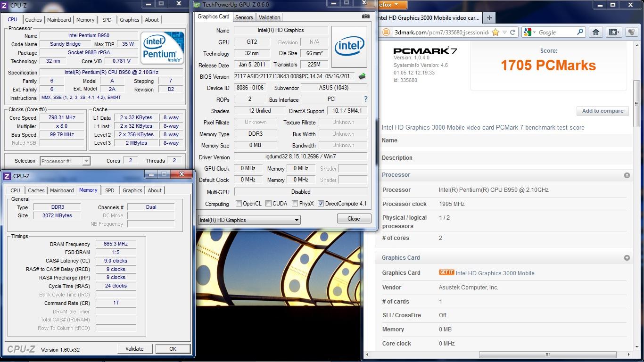Image resolution: width=644 pixels, height=362 pixels.
Task: Click the orange GET IT badge
Action: pyautogui.click(x=446, y=272)
